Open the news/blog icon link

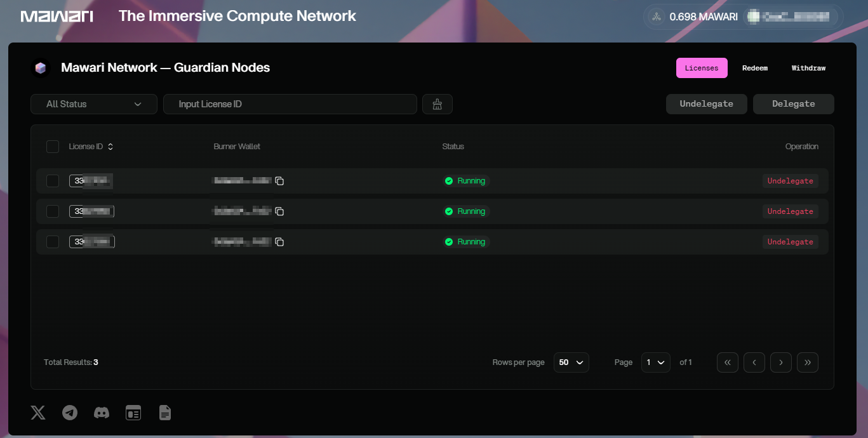tap(133, 413)
